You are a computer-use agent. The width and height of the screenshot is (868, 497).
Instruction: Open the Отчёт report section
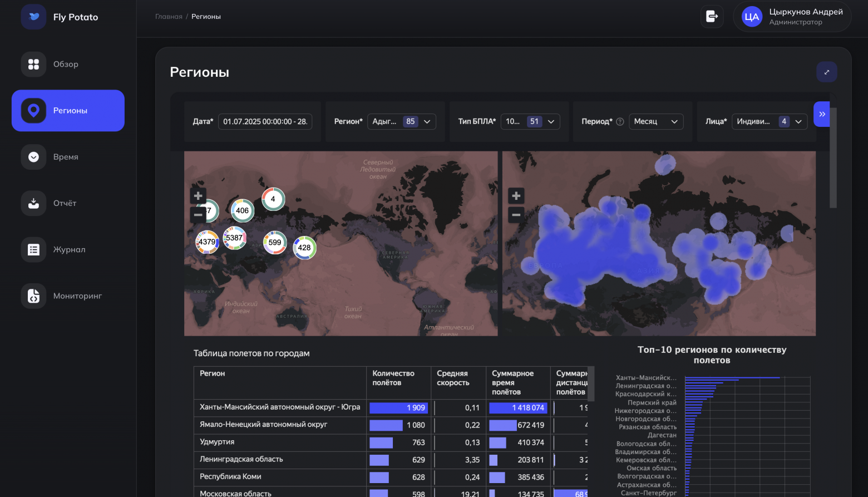click(68, 203)
